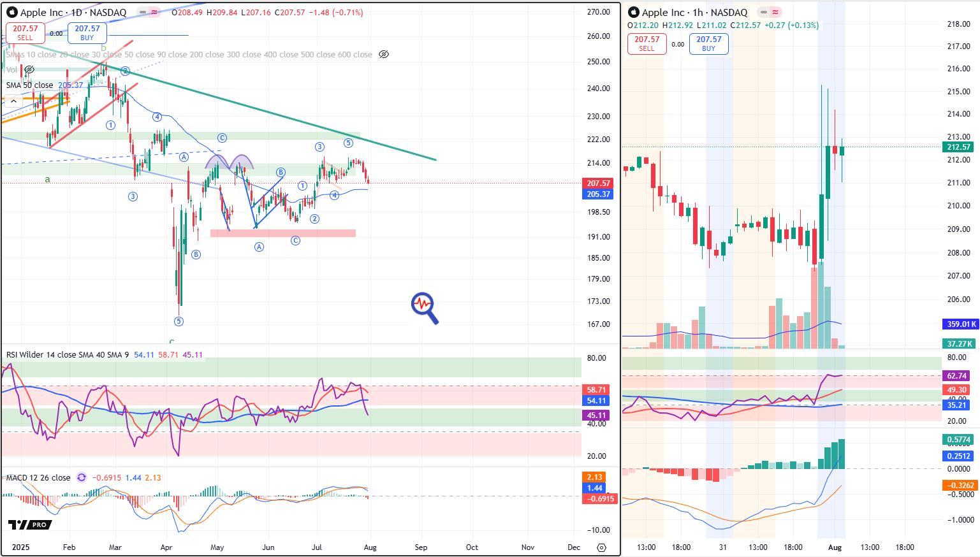
Task: Click the 359.01 K volume label on the 1h chart
Action: pos(960,324)
